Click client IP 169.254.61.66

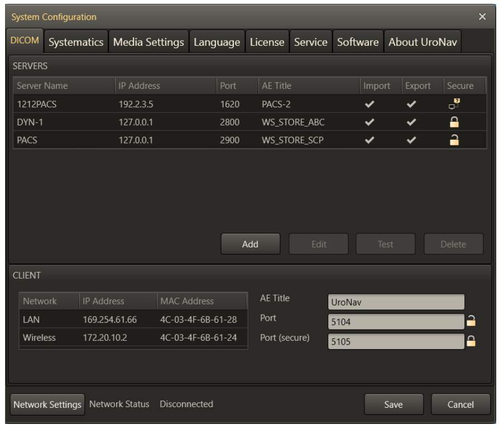click(110, 319)
